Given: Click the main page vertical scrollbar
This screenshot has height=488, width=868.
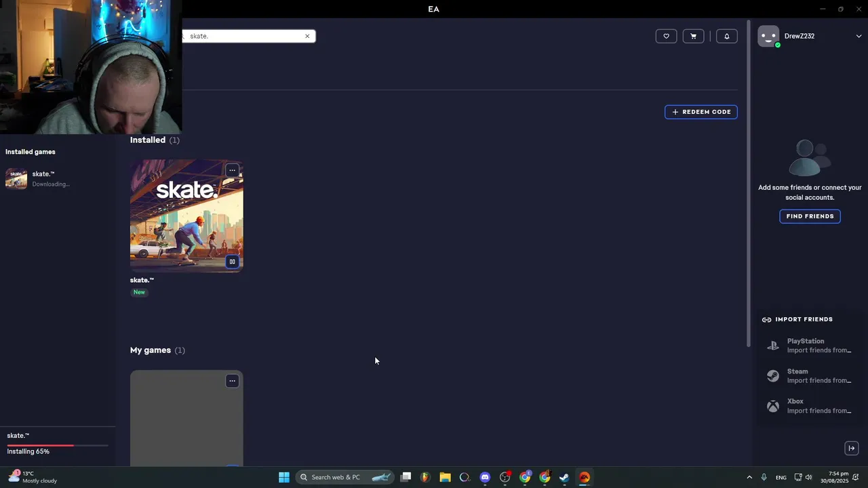Looking at the screenshot, I should coord(748,183).
